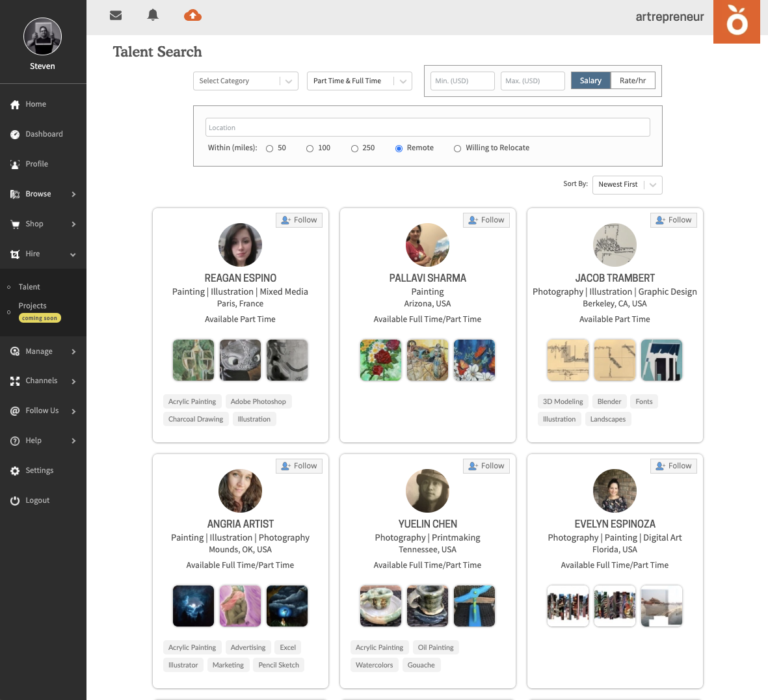Viewport: 768px width, 700px height.
Task: Click the Max. (USD) input field
Action: point(533,81)
